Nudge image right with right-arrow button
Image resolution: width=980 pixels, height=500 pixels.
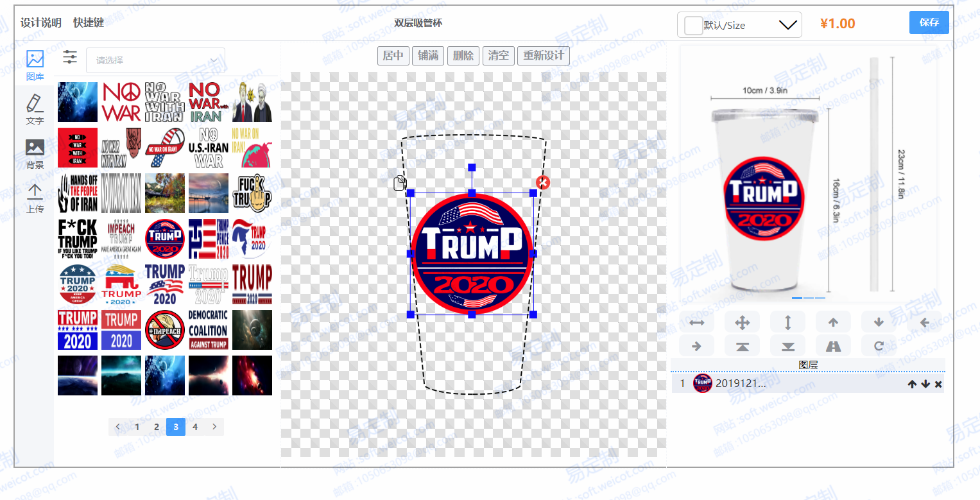click(x=696, y=346)
